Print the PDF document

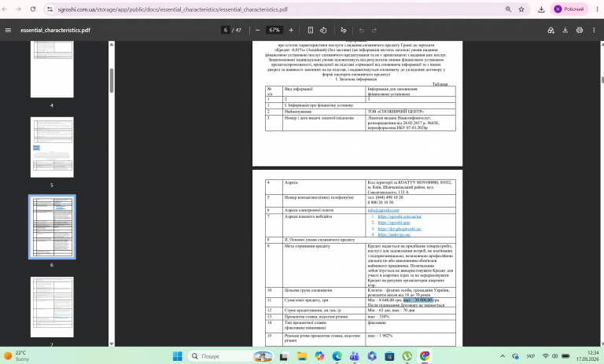pyautogui.click(x=580, y=30)
